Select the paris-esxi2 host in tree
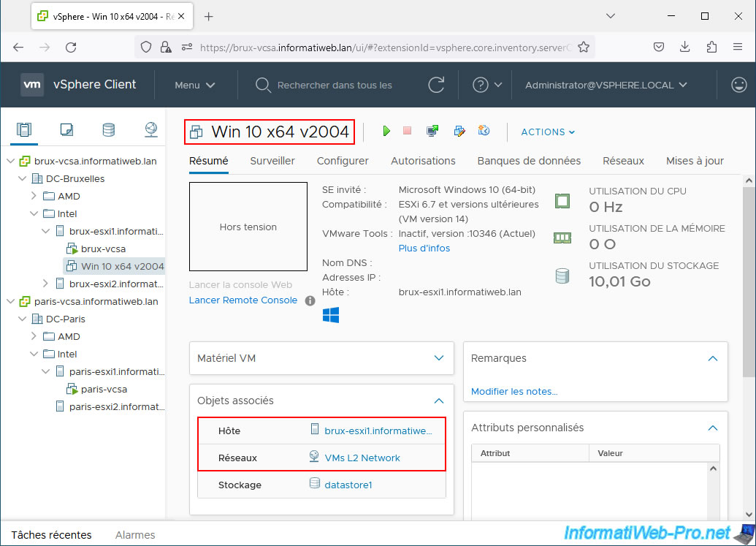Viewport: 756px width, 546px height. click(x=116, y=406)
